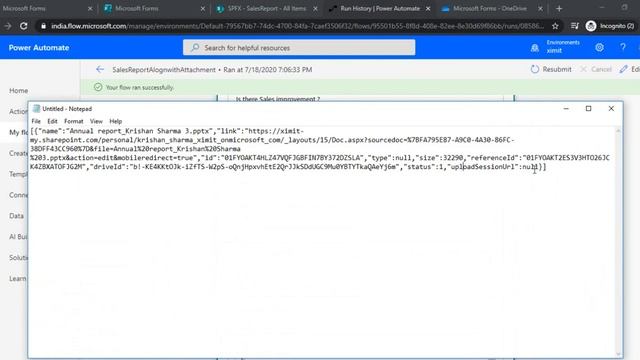Click the "uploadSessionUrl" text in Notepad

click(x=483, y=167)
